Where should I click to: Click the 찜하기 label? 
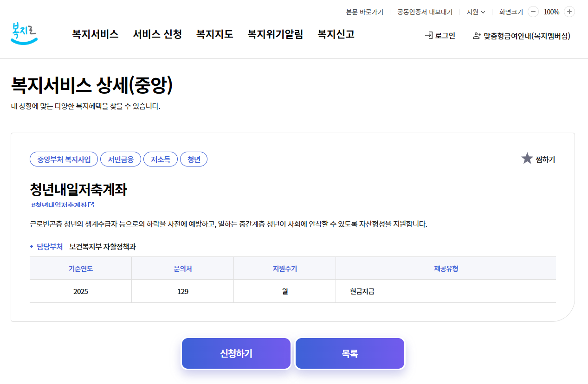click(545, 159)
